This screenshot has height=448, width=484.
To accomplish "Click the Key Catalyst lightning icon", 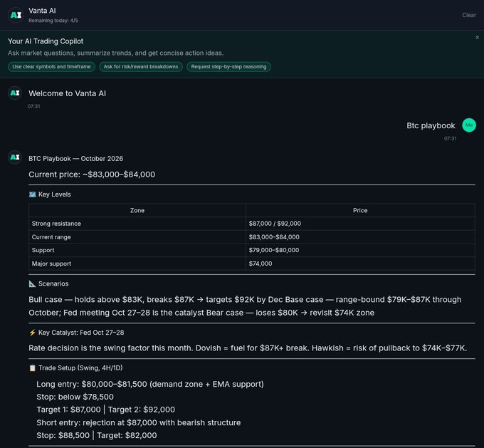I will point(33,333).
